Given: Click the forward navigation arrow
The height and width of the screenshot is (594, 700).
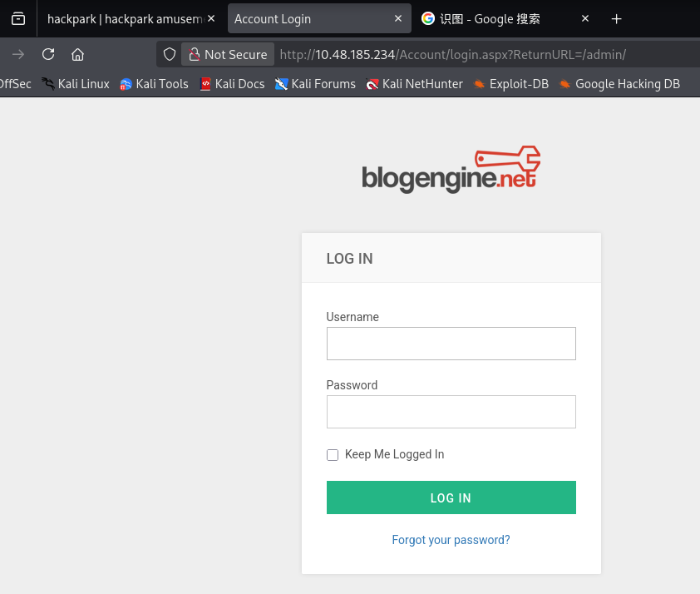Looking at the screenshot, I should click(18, 54).
